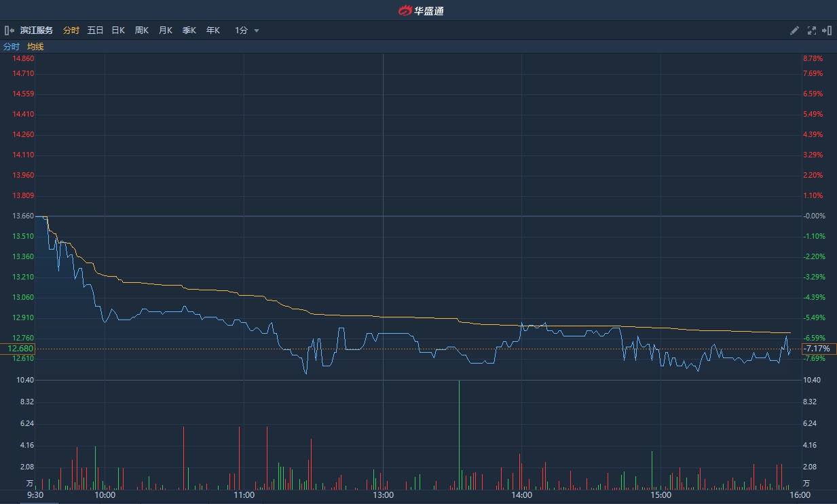This screenshot has height=504, width=837.
Task: Click the 16:00 time axis label
Action: tap(800, 495)
